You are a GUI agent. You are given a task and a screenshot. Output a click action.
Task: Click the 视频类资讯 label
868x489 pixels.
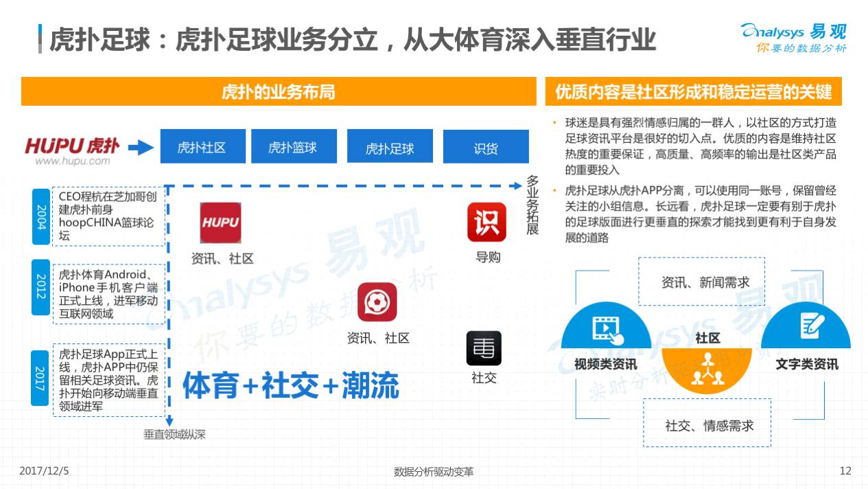[605, 363]
